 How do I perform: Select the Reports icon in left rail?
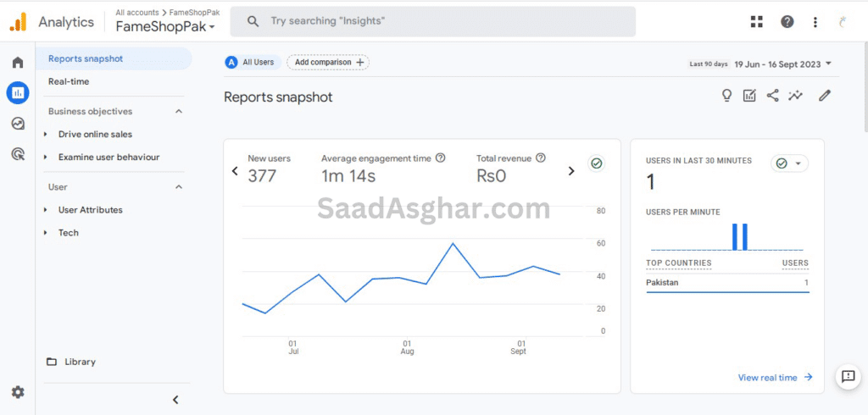(18, 92)
